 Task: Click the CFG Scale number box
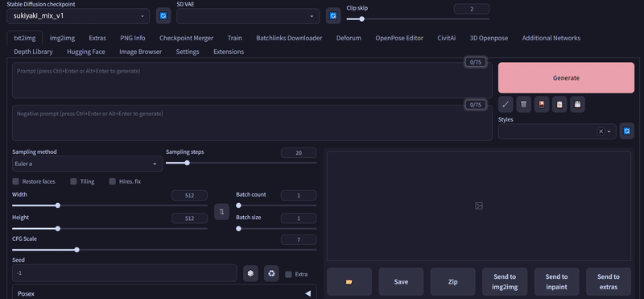pos(299,240)
